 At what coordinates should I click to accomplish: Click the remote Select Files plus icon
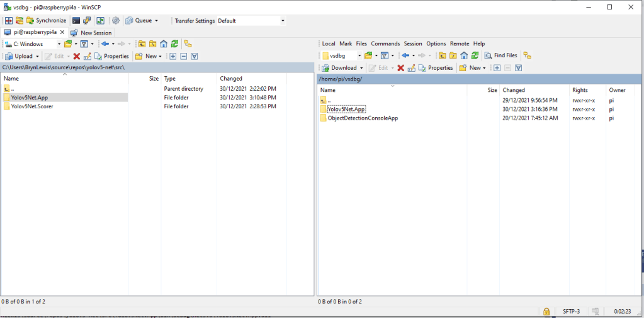pyautogui.click(x=497, y=68)
